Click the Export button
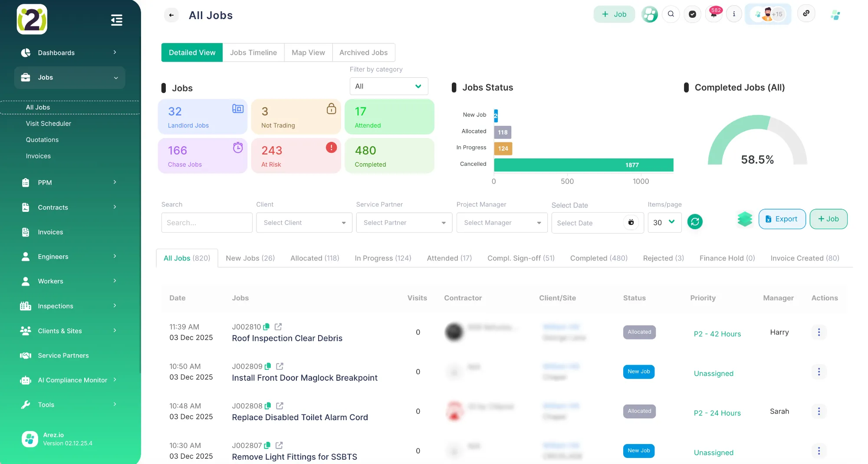868x464 pixels. tap(782, 219)
